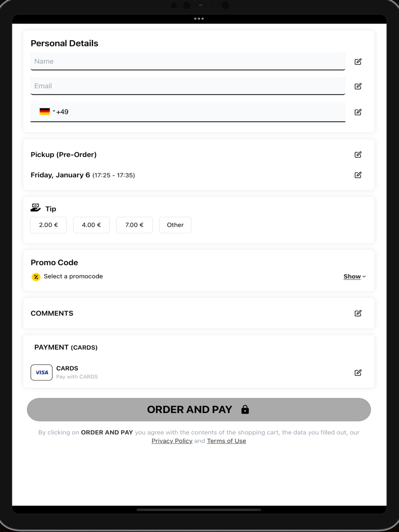
Task: Click the Visa card logo
Action: (x=41, y=372)
